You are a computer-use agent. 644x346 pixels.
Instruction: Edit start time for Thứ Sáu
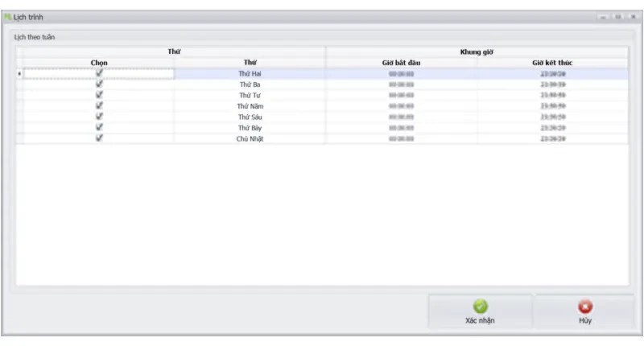(401, 117)
